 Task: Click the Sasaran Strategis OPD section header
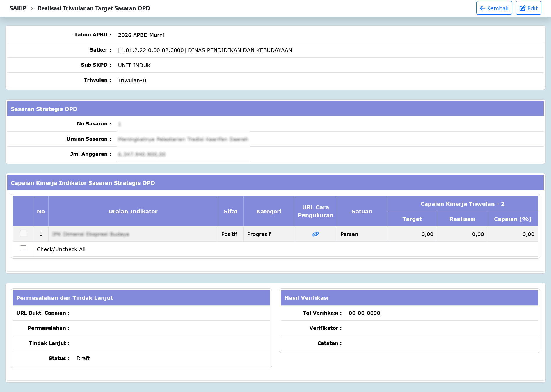pyautogui.click(x=275, y=109)
